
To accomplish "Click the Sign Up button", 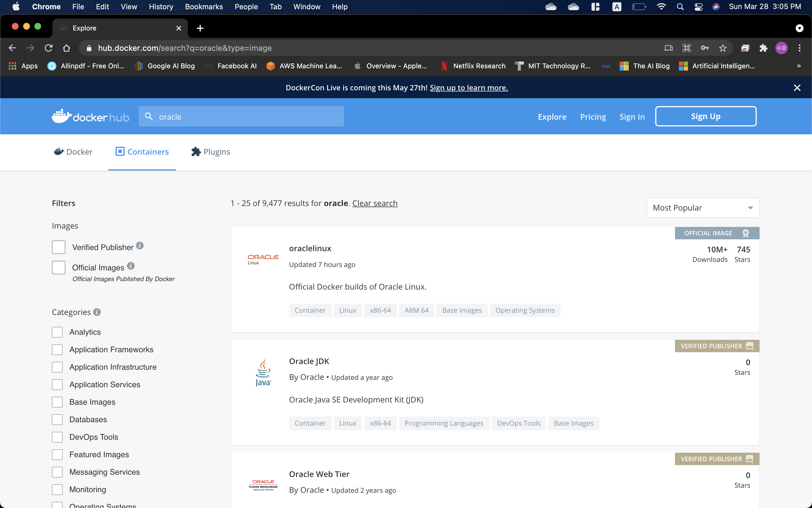I will pos(706,116).
